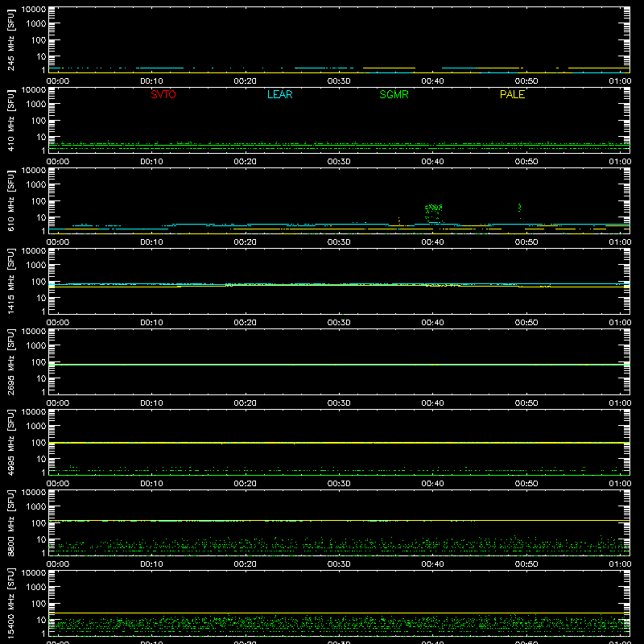Select the 1415 MHz [SFU] axis title
The width and height of the screenshot is (644, 644).
click(x=10, y=281)
